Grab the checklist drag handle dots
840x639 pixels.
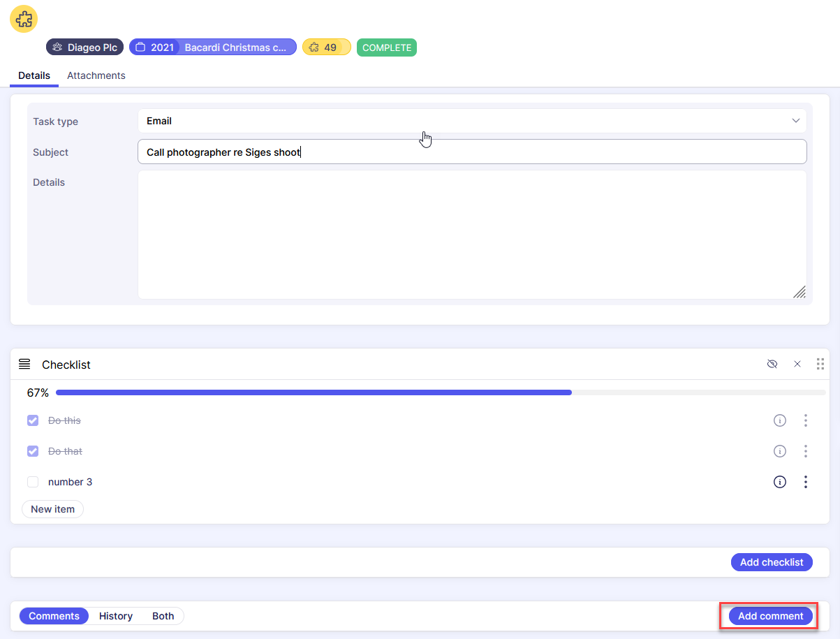pos(820,365)
